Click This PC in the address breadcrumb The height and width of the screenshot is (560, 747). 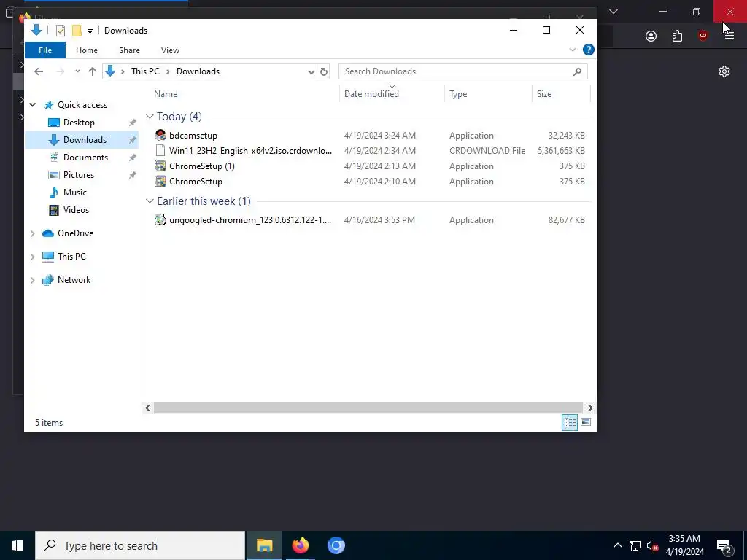(145, 71)
